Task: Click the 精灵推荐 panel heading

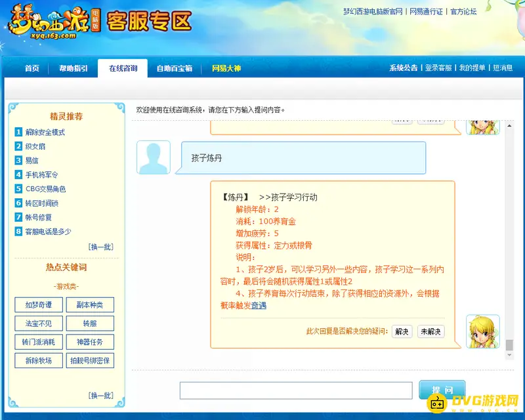Action: point(66,116)
